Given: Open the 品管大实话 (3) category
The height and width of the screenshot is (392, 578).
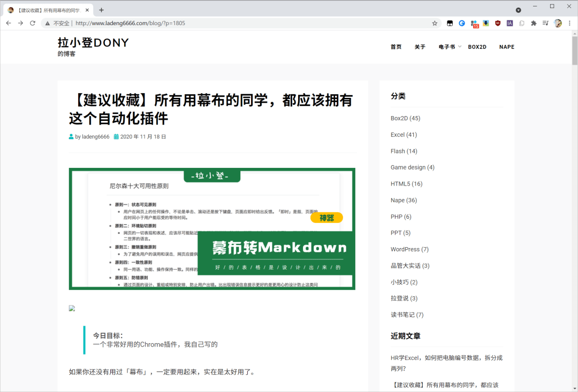Looking at the screenshot, I should point(410,266).
